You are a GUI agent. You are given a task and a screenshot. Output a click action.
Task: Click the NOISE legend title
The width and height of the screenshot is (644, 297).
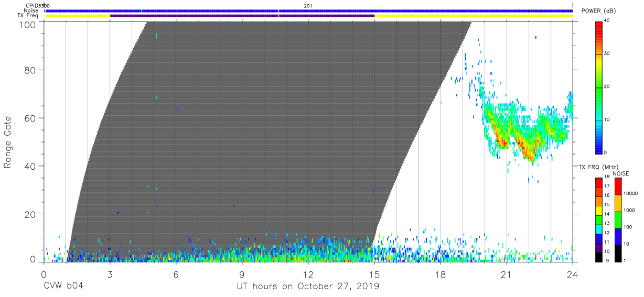pos(620,173)
